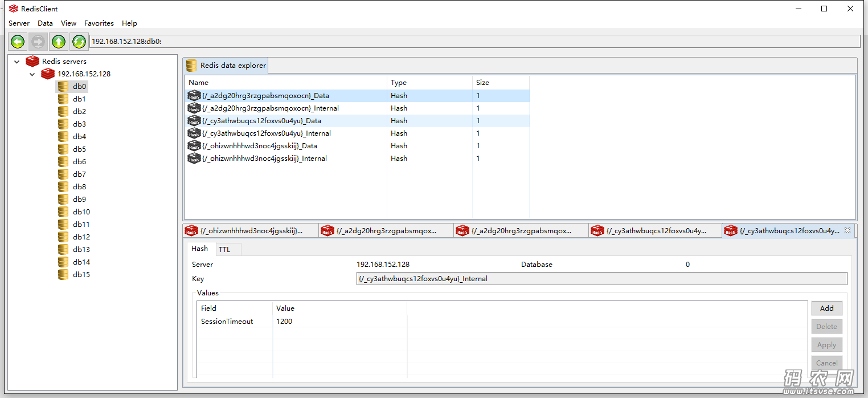The image size is (868, 398).
Task: Click the Add button
Action: coord(826,308)
